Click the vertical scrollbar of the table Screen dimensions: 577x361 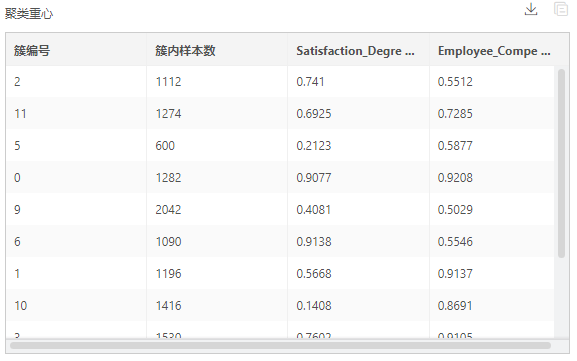click(x=561, y=163)
